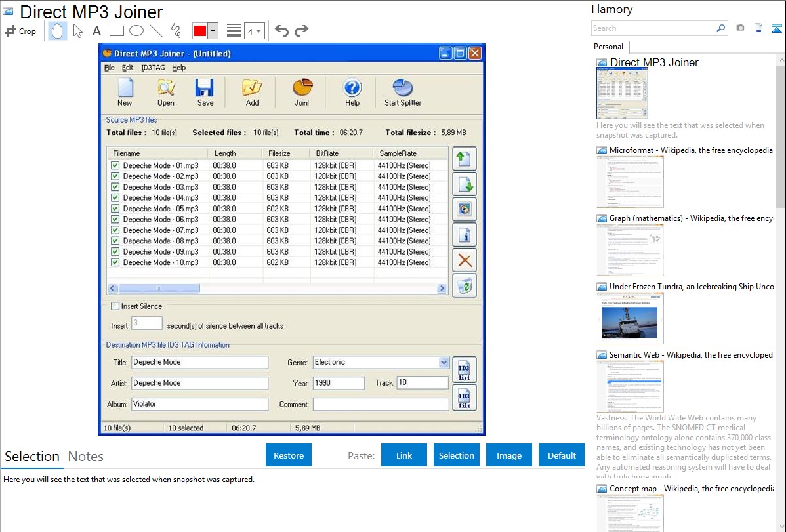The width and height of the screenshot is (786, 532).
Task: Open the color picker dropdown arrow
Action: tap(213, 31)
